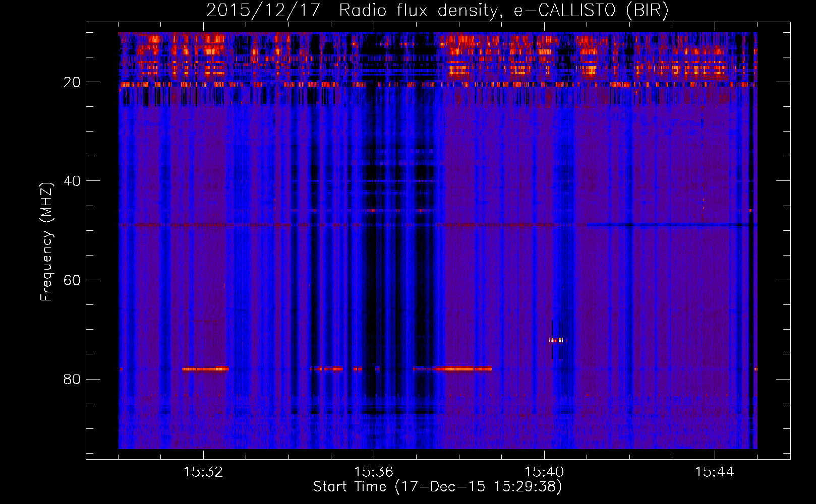Image resolution: width=816 pixels, height=504 pixels.
Task: Click the 15:40 time tick label
Action: pyautogui.click(x=544, y=472)
